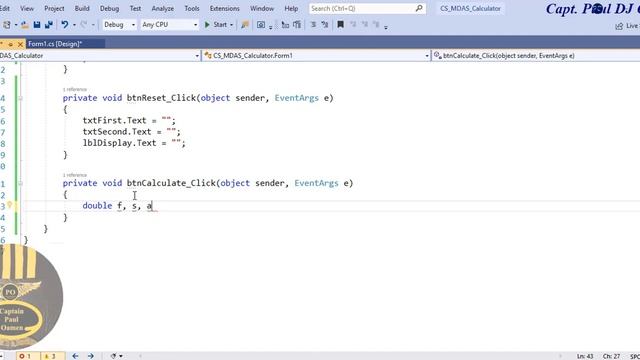Viewport: 640px width, 360px height.
Task: Click the New Project toolbar icon
Action: coord(7,25)
